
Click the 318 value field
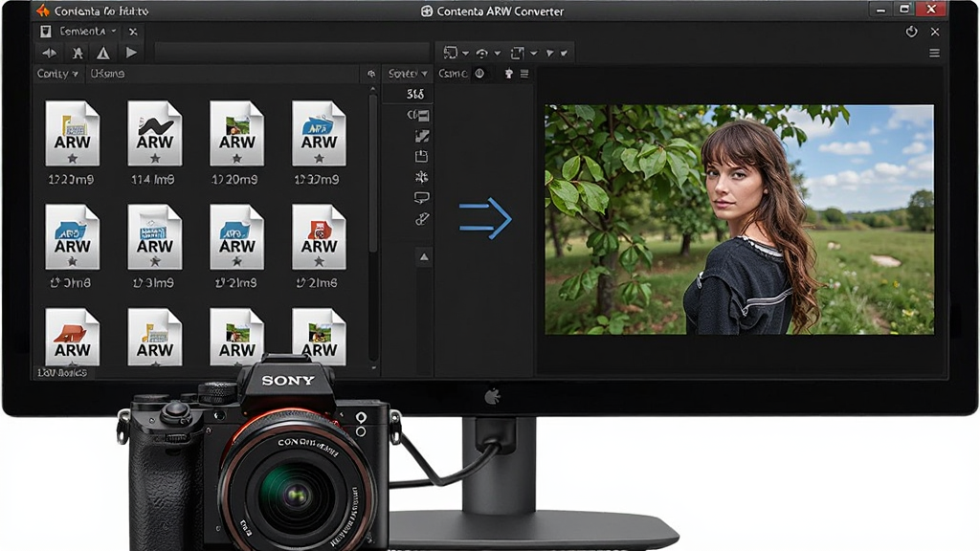coord(415,95)
